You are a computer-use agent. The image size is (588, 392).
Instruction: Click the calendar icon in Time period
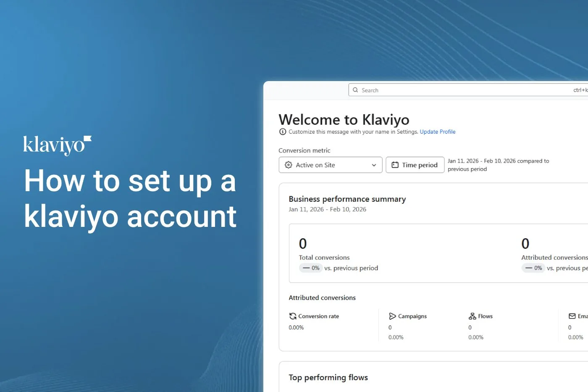395,165
